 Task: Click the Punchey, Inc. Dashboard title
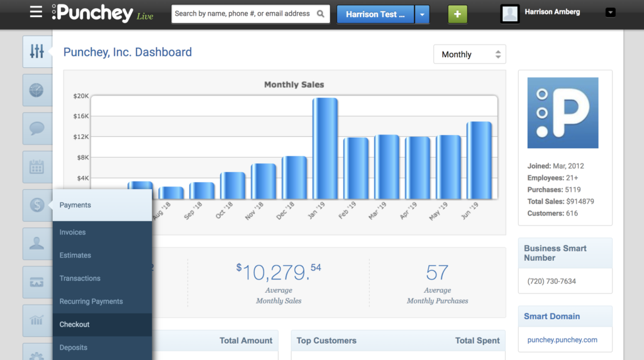[127, 52]
